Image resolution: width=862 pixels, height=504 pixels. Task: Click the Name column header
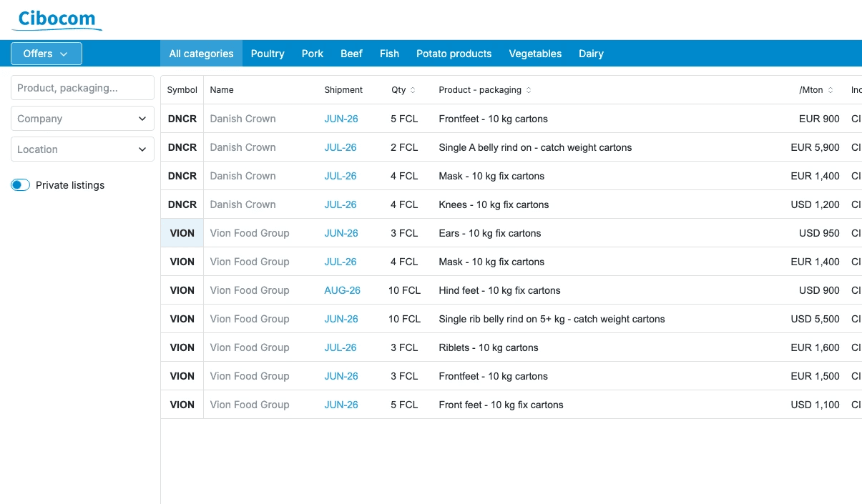(222, 90)
